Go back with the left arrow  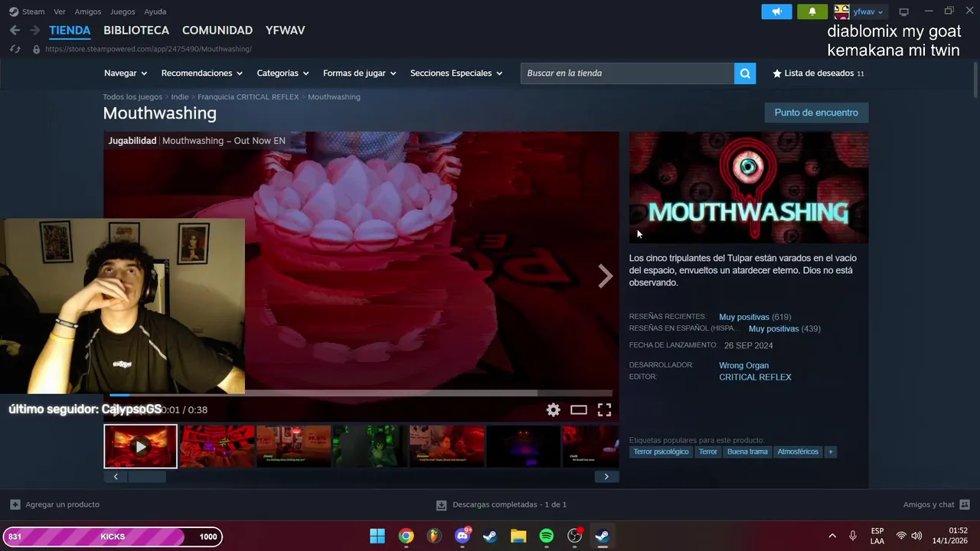[15, 30]
